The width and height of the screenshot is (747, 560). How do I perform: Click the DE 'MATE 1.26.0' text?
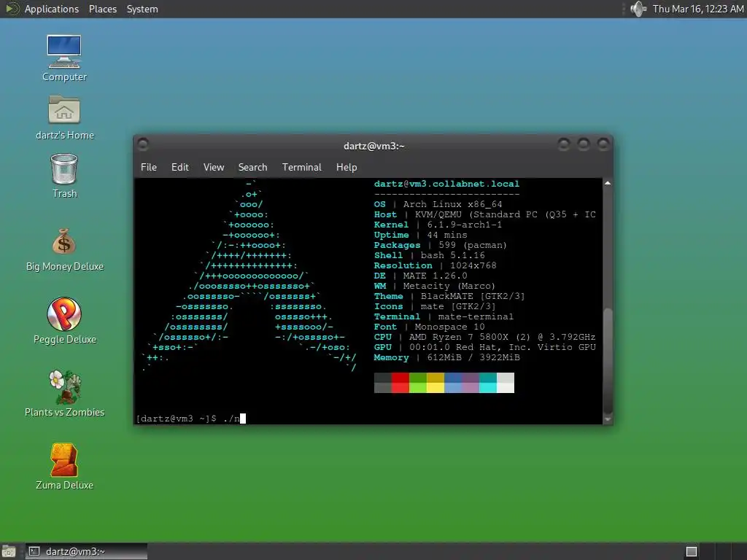(x=435, y=276)
